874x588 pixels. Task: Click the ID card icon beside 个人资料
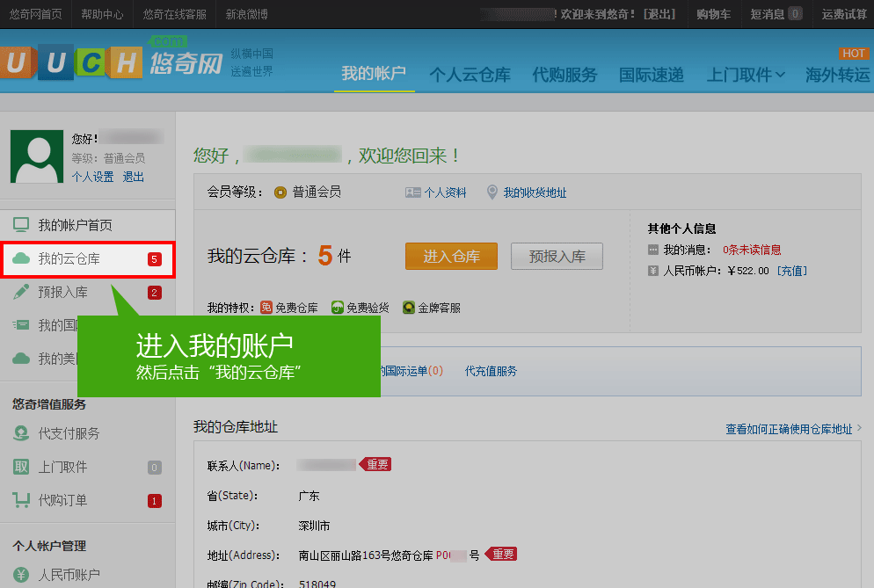tap(412, 192)
